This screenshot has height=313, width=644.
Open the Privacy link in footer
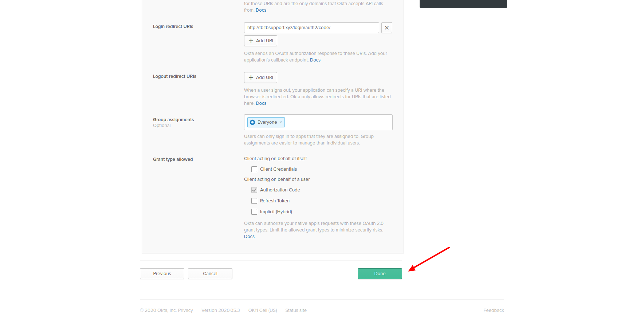click(185, 310)
